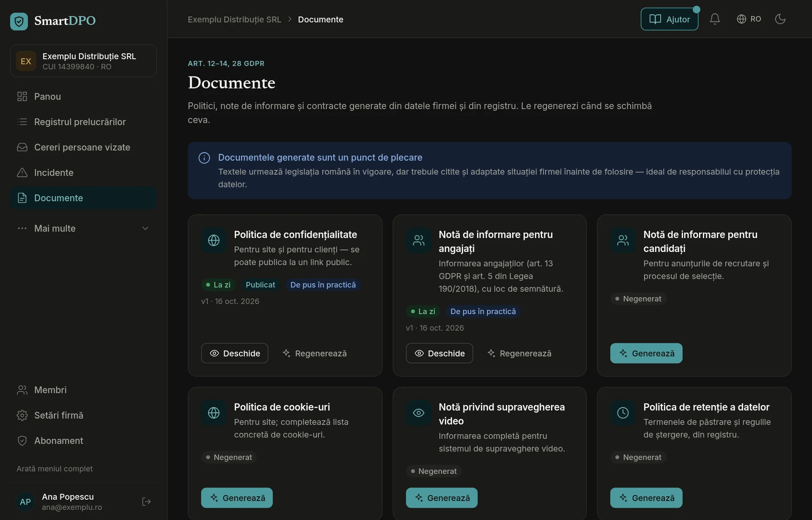Screen dimensions: 812x520
Task: Open the Exemplu Distribuție SRL company switcher
Action: click(83, 61)
